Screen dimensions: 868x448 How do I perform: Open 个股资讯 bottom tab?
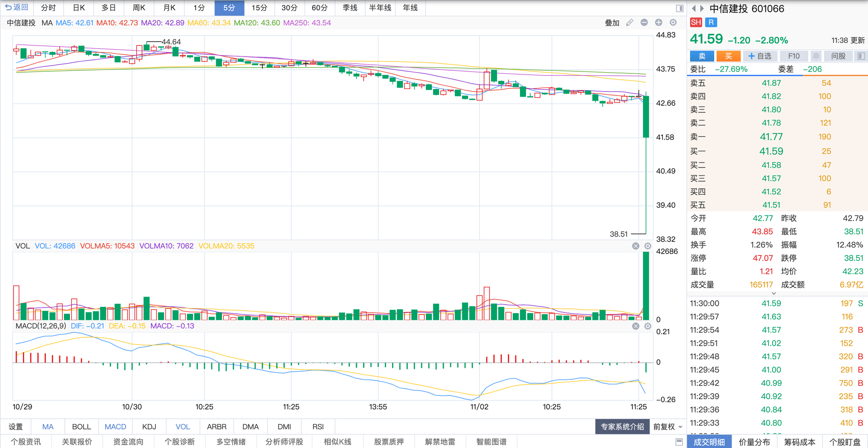coord(26,442)
